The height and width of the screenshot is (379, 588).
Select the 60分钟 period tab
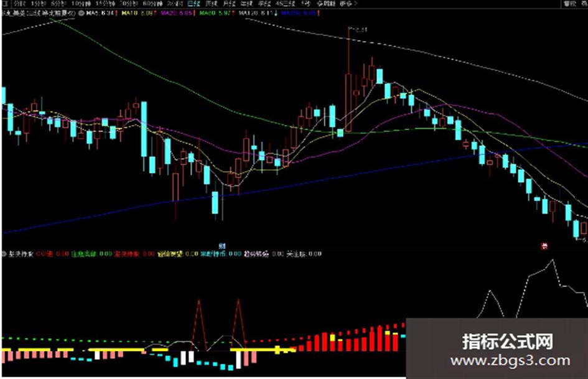click(152, 4)
